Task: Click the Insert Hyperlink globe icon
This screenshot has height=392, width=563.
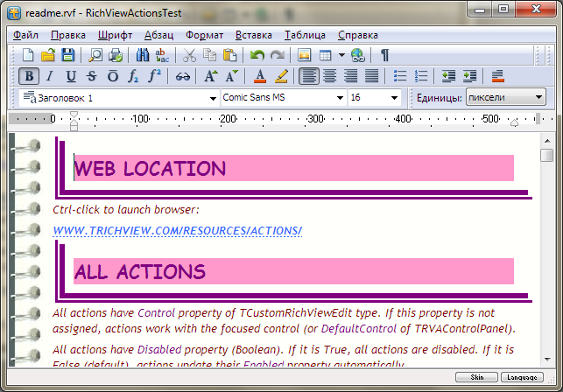Action: point(357,55)
